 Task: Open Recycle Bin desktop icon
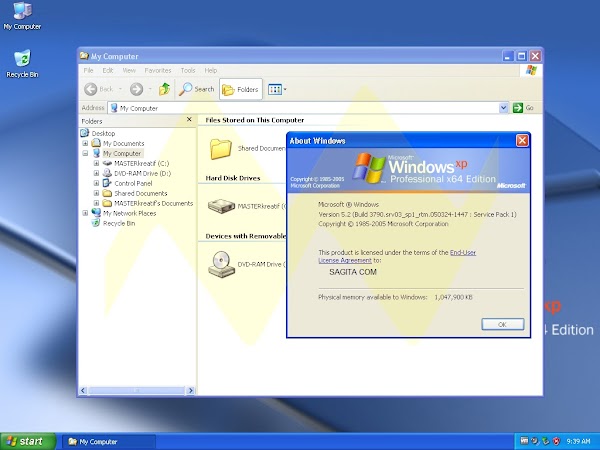click(x=22, y=64)
